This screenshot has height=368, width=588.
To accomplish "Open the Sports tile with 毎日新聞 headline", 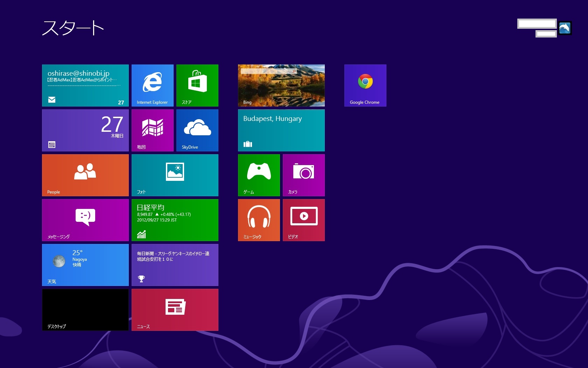I will (175, 265).
